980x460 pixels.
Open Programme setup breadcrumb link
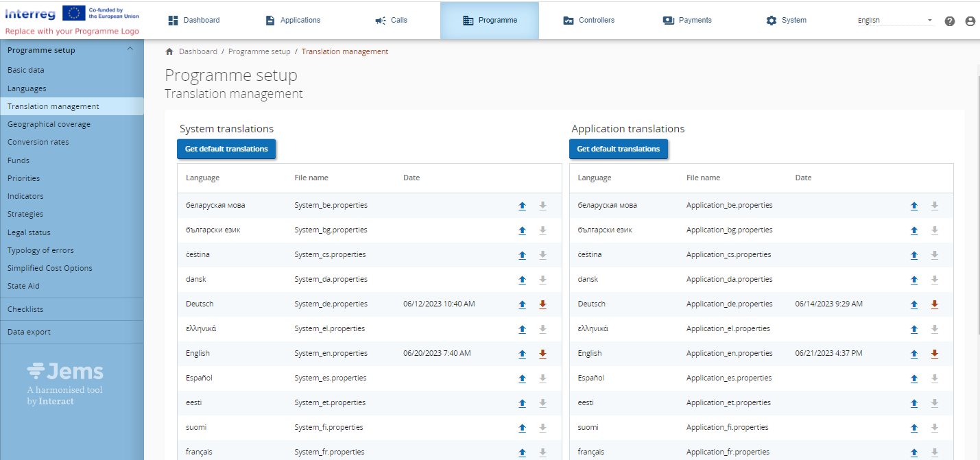[x=259, y=51]
